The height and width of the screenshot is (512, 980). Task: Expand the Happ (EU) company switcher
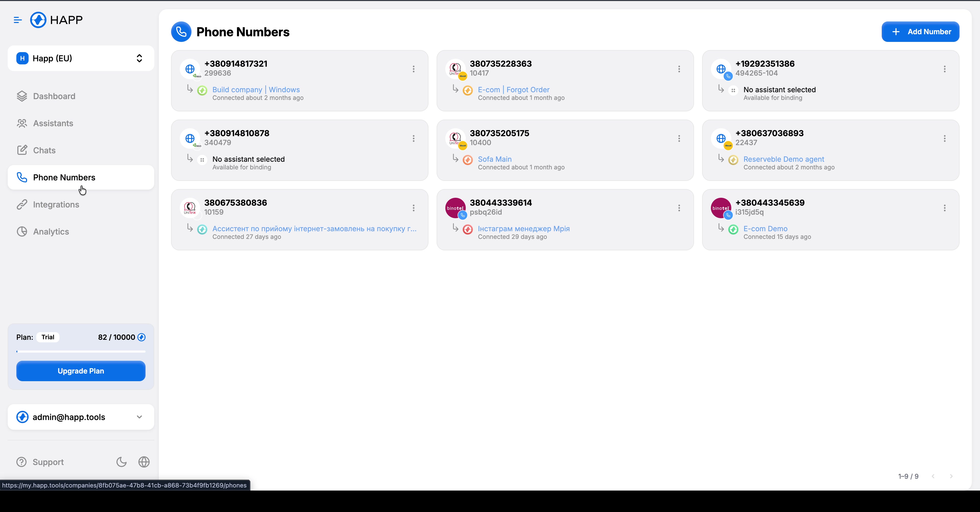(81, 58)
